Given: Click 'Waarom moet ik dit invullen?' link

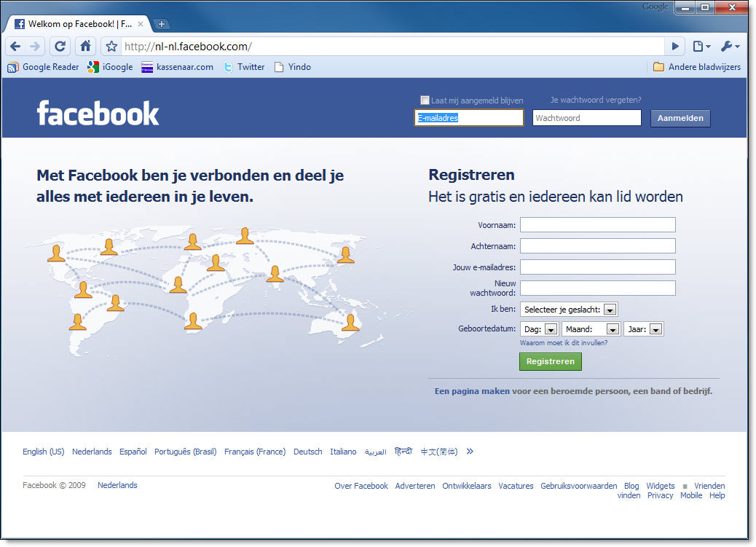Looking at the screenshot, I should [564, 343].
